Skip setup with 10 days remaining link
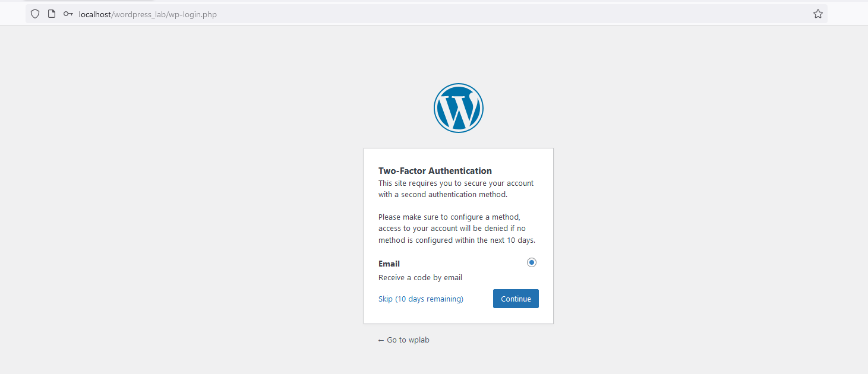Viewport: 868px width, 374px height. (421, 299)
